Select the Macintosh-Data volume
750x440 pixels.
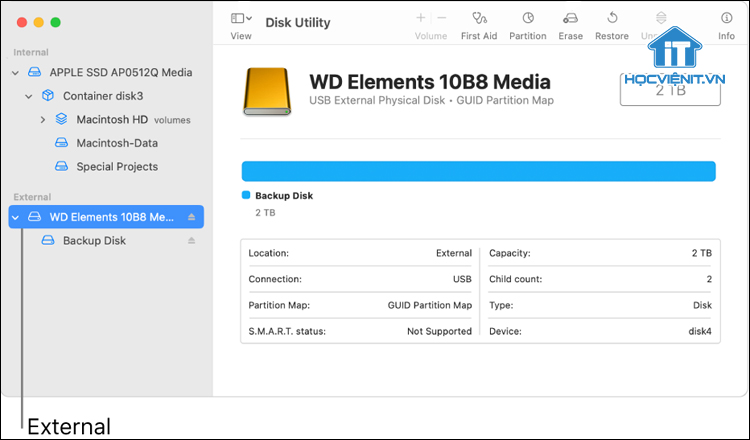click(x=117, y=143)
